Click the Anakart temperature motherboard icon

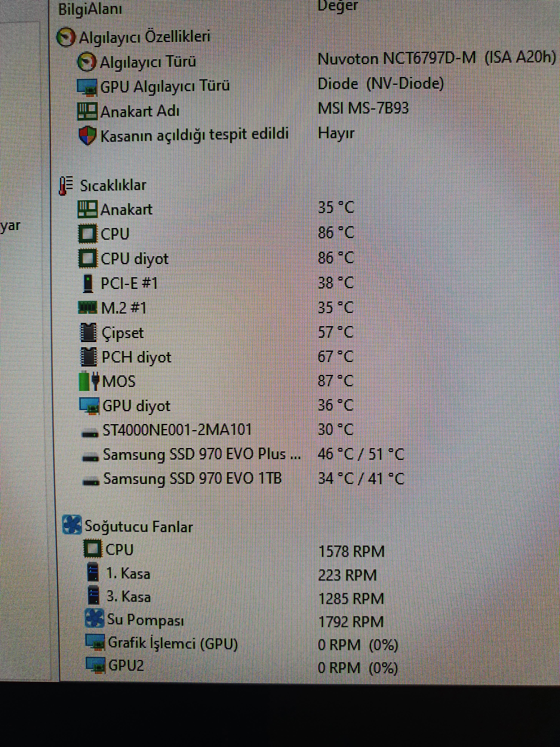(x=88, y=209)
